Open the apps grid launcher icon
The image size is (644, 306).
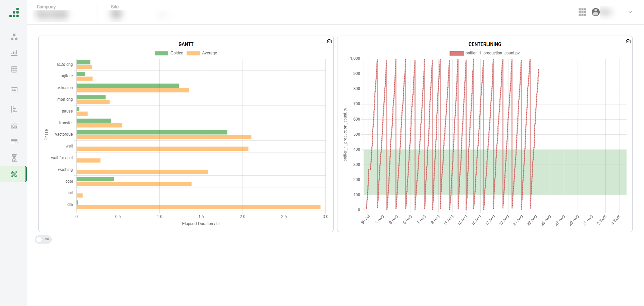582,12
